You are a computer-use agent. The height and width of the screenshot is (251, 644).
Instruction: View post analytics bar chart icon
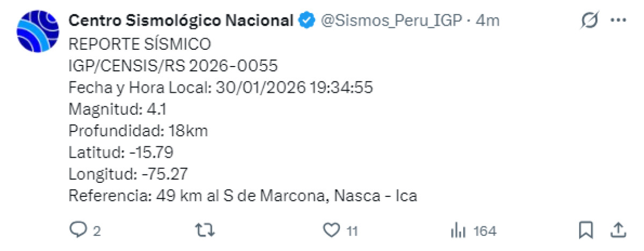click(458, 231)
